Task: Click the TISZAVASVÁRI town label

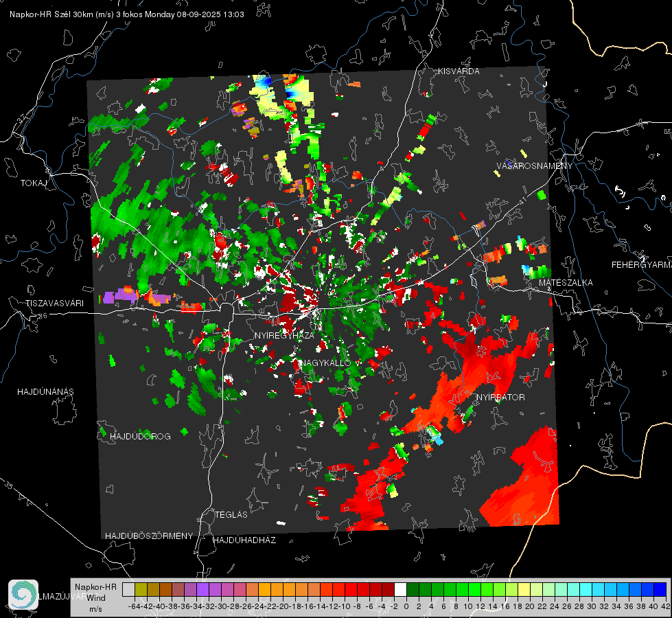Action: [x=54, y=304]
